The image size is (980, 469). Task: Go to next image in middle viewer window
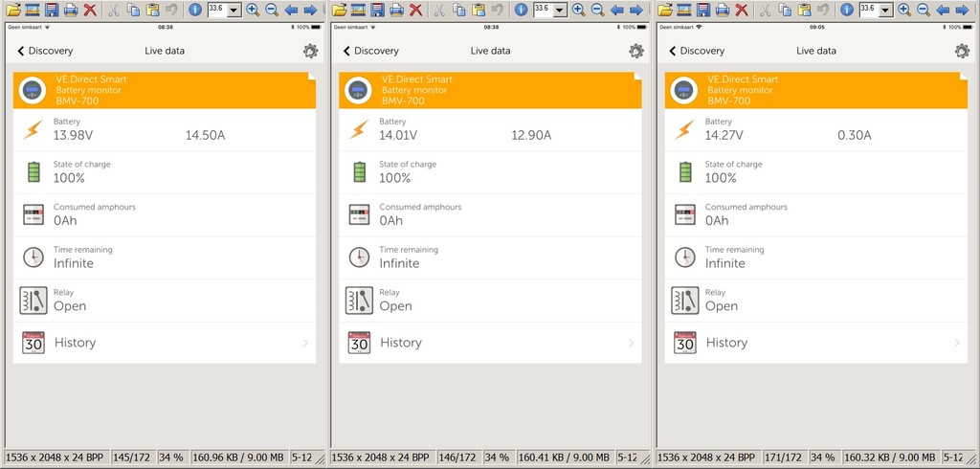[x=635, y=10]
